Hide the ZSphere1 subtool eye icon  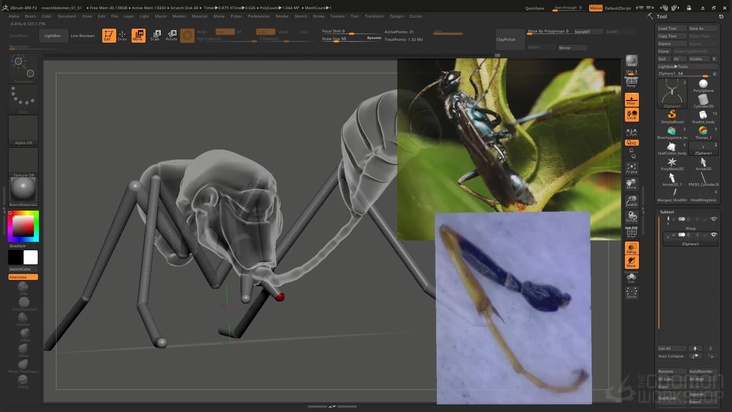[713, 235]
